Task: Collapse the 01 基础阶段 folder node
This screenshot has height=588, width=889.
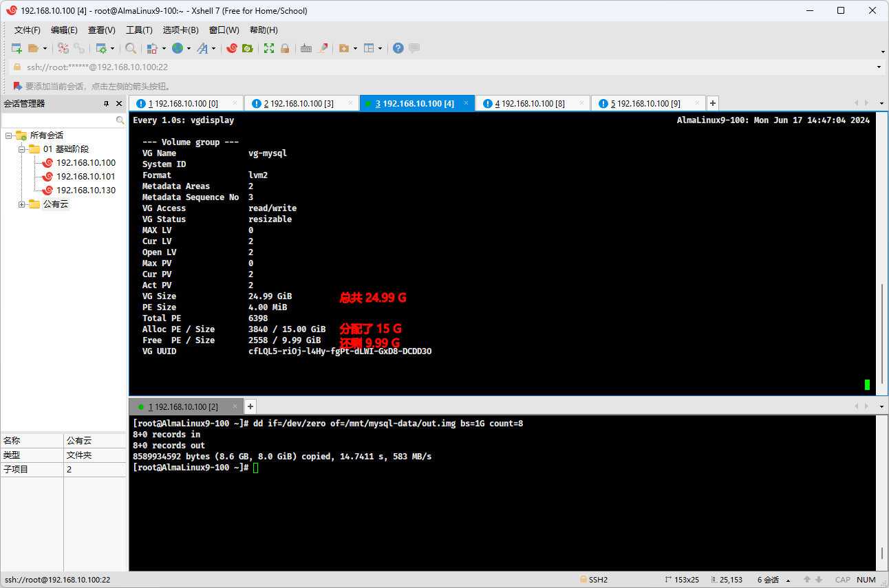Action: tap(21, 149)
